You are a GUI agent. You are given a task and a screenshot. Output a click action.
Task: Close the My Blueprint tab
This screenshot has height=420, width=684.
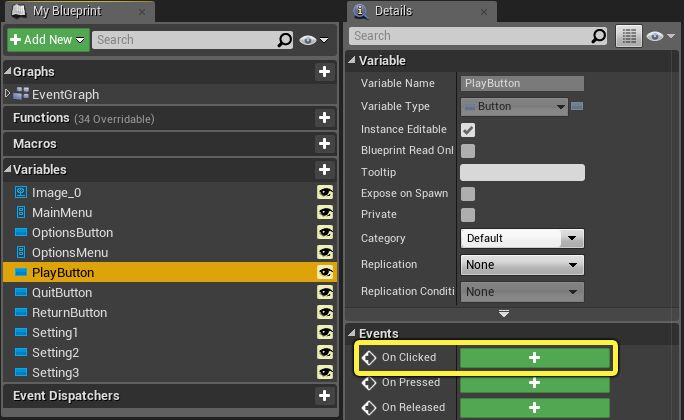point(142,12)
